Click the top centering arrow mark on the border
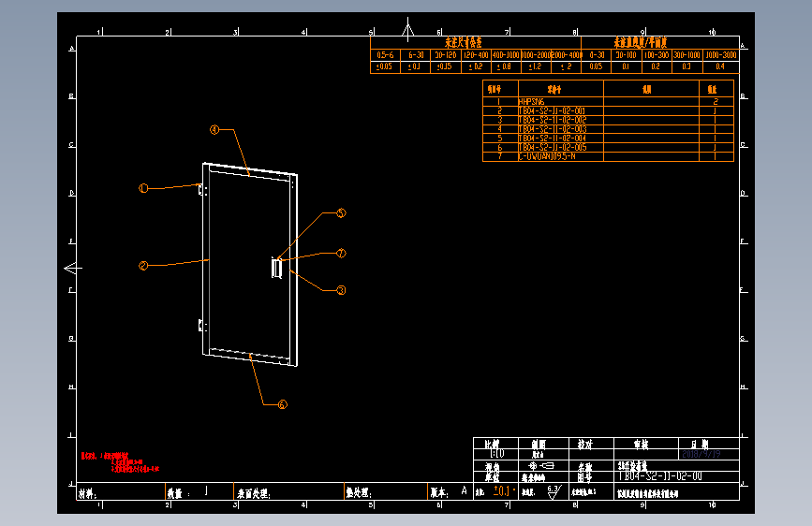Image resolution: width=812 pixels, height=526 pixels. pyautogui.click(x=408, y=29)
